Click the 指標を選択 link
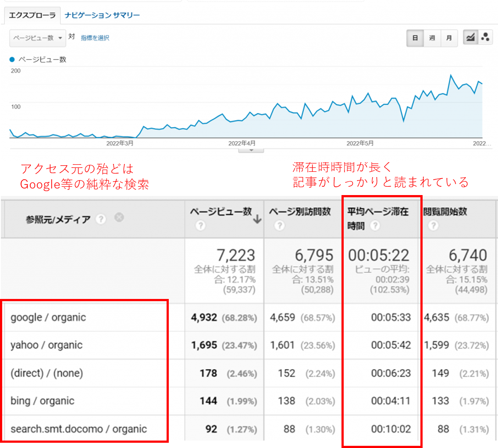 (95, 38)
